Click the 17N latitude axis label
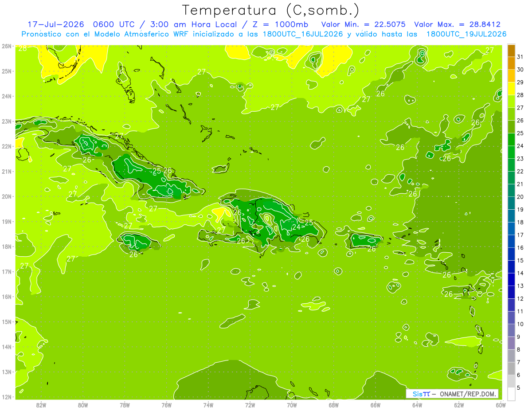Image resolution: width=532 pixels, height=411 pixels. (x=6, y=271)
